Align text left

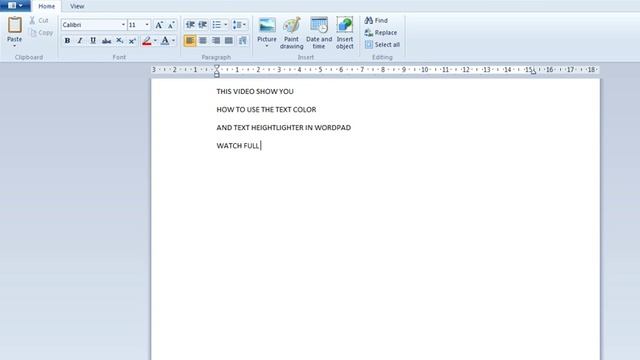coord(190,41)
